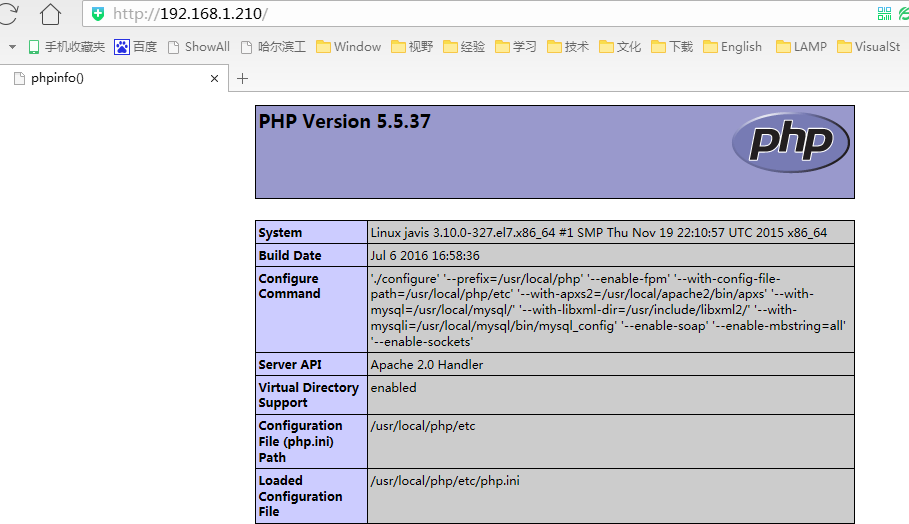Image resolution: width=909 pixels, height=524 pixels.
Task: Open the 视野 bookmark folder
Action: 412,47
